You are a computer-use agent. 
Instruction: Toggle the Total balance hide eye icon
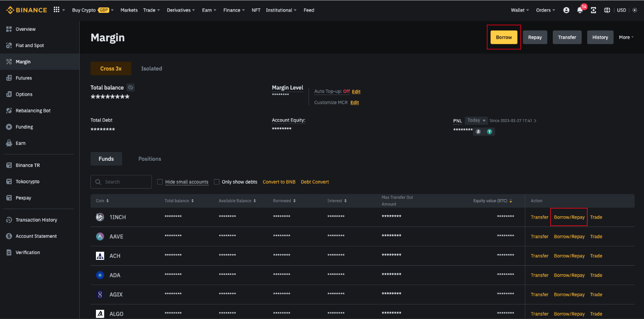click(x=131, y=87)
